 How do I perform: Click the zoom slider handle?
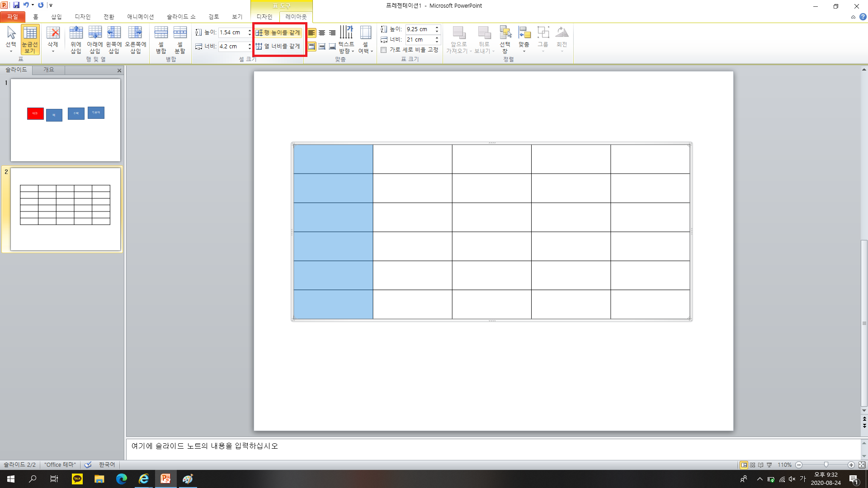tap(826, 465)
